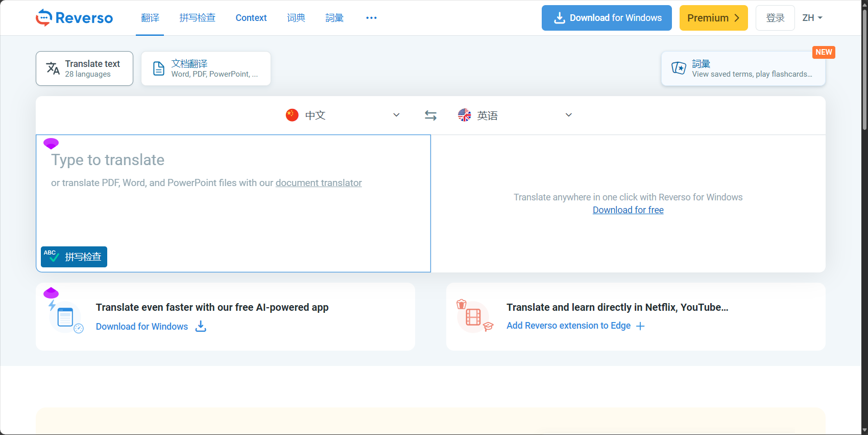
Task: Click Add Reverso extension to Edge link
Action: [x=568, y=326]
